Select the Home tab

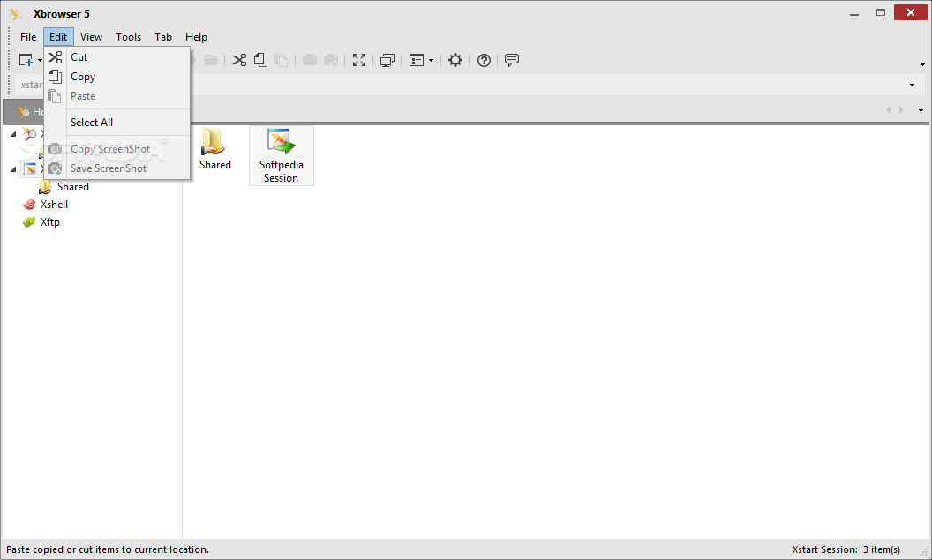[24, 111]
